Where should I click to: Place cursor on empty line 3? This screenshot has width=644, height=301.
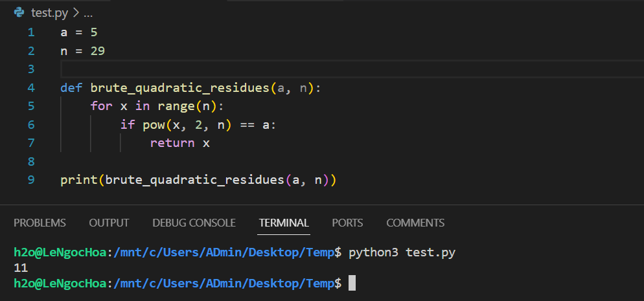(x=194, y=69)
